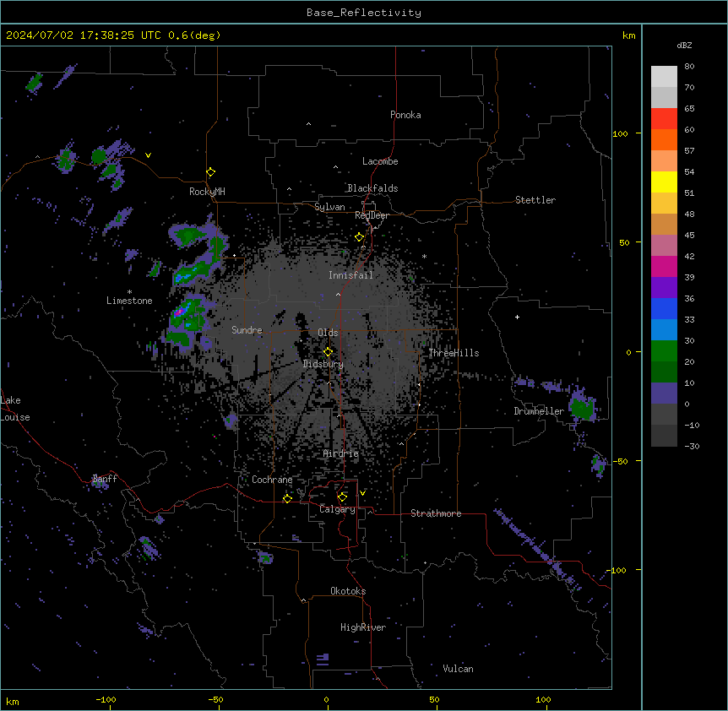Click the Drumheller city label
Image resolution: width=728 pixels, height=711 pixels.
[x=539, y=411]
